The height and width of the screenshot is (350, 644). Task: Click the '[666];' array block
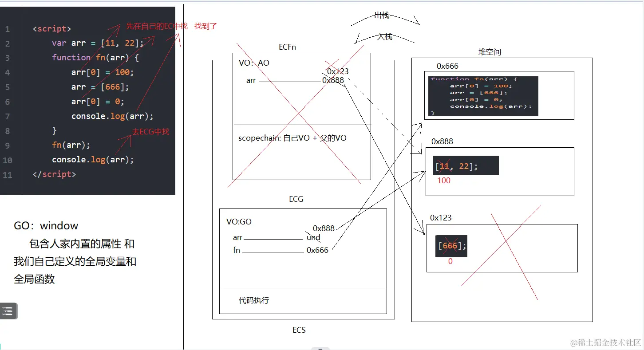click(451, 246)
